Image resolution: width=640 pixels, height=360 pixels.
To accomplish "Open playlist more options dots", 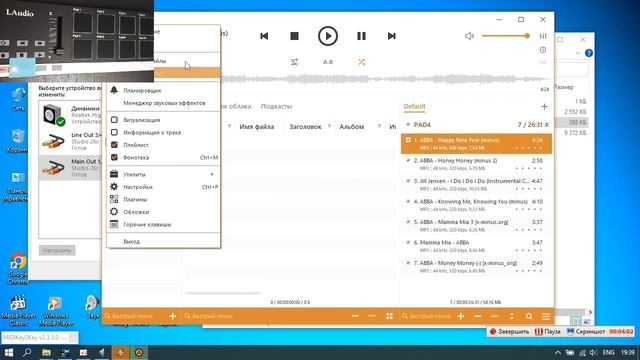I will [495, 316].
